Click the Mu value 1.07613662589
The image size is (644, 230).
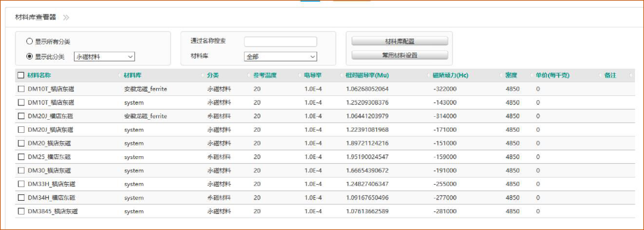(x=367, y=212)
